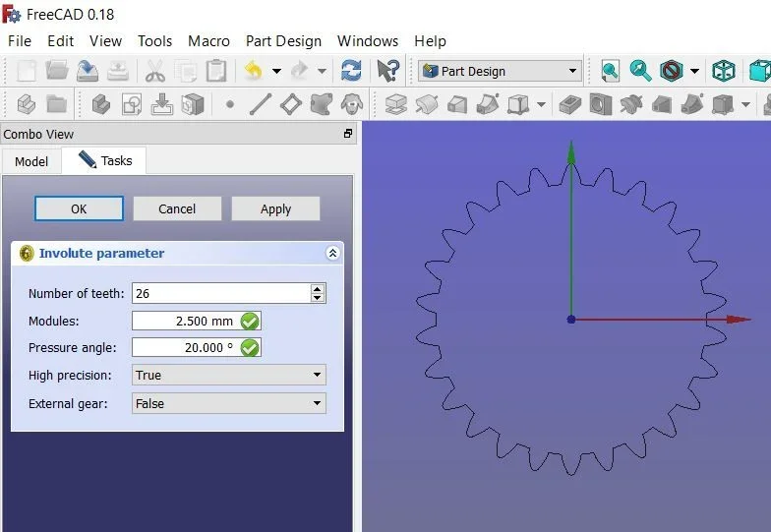771x532 pixels.
Task: Open the Undo history dropdown arrow
Action: click(277, 71)
